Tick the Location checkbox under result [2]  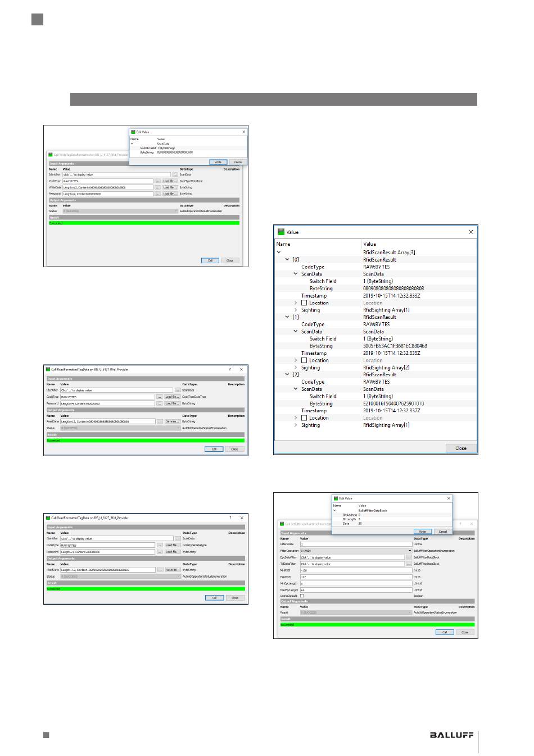pos(304,418)
